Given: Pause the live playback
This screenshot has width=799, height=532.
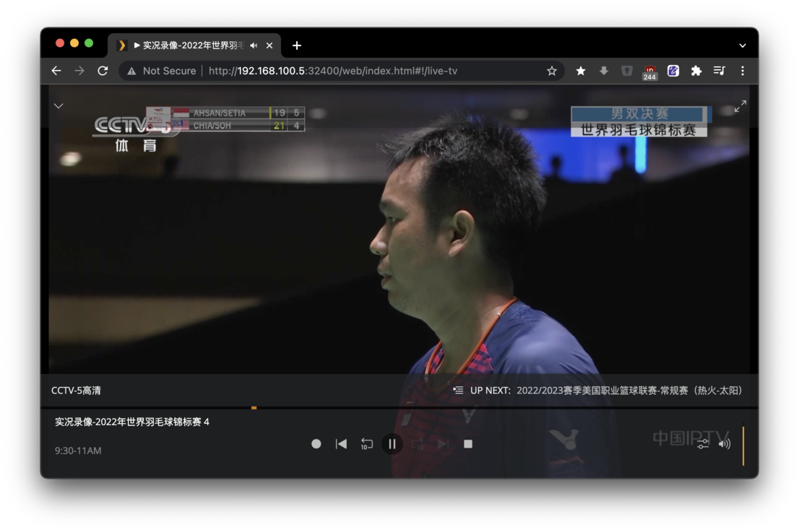Looking at the screenshot, I should click(x=392, y=444).
